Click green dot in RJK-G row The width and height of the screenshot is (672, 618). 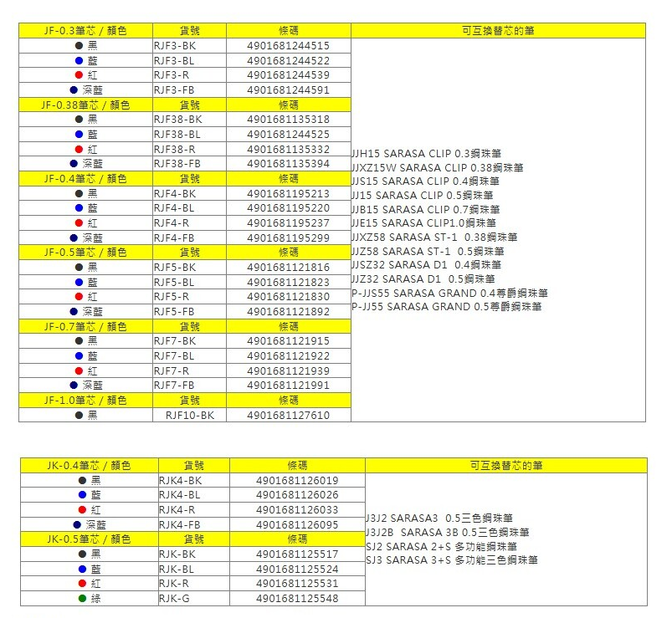tap(83, 599)
